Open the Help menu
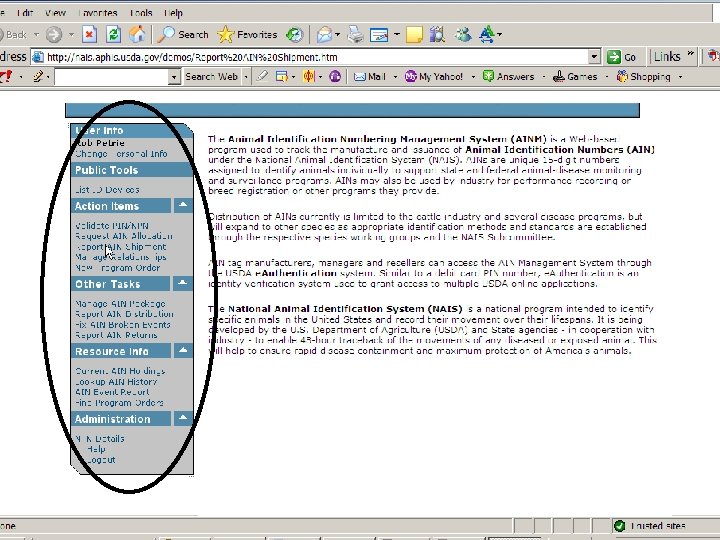Image resolution: width=720 pixels, height=540 pixels. [174, 13]
